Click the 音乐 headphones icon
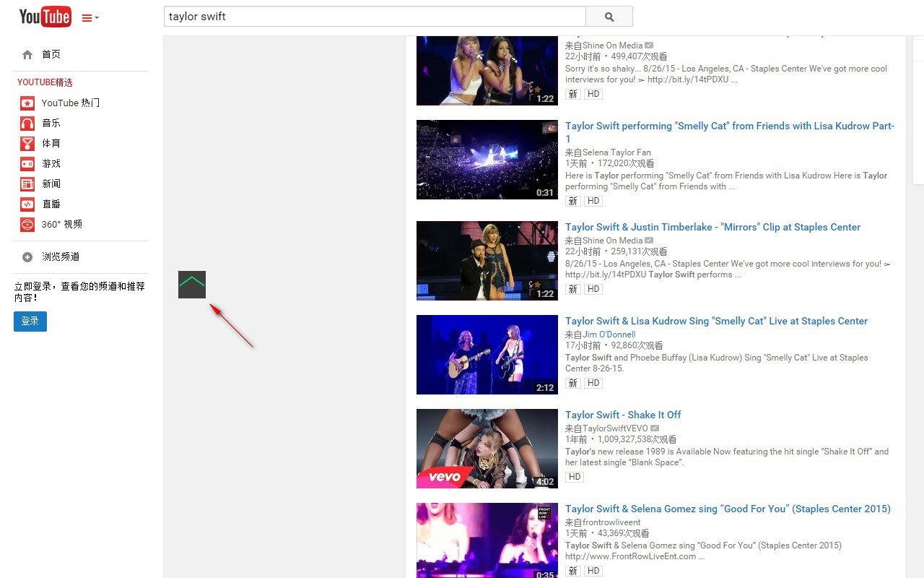Viewport: 924px width, 578px height. coord(27,124)
